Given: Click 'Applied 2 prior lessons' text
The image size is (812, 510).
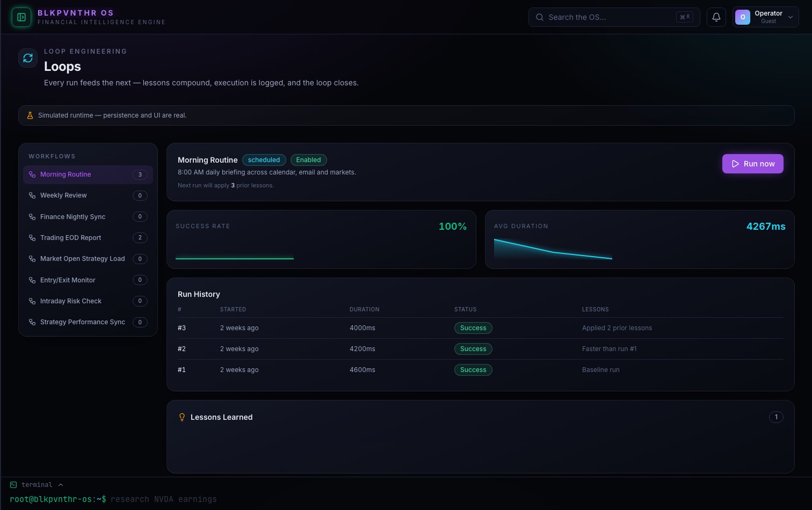Looking at the screenshot, I should pos(617,328).
